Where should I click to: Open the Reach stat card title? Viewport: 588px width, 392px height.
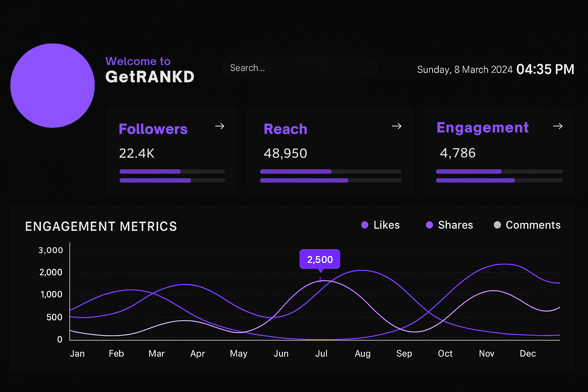coord(286,129)
